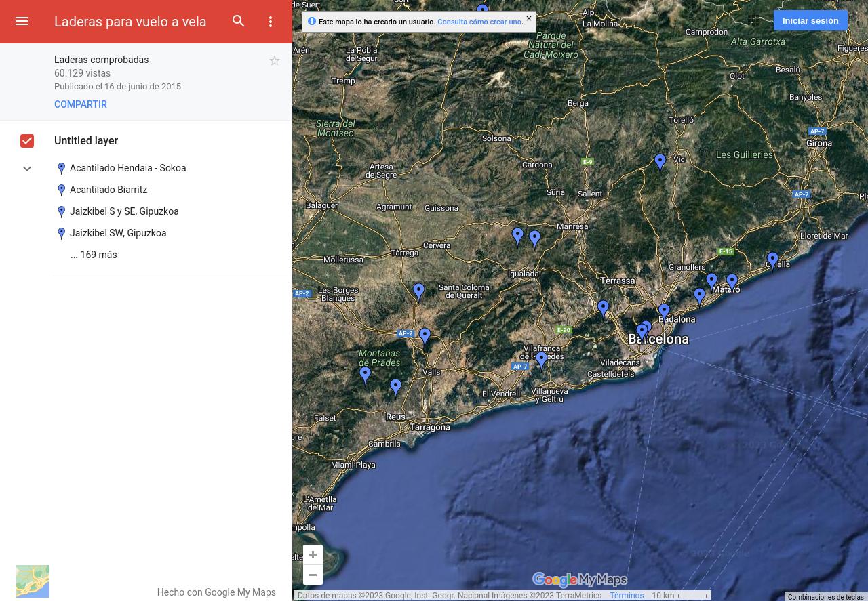
Task: Click the map marker near Vic
Action: [660, 162]
